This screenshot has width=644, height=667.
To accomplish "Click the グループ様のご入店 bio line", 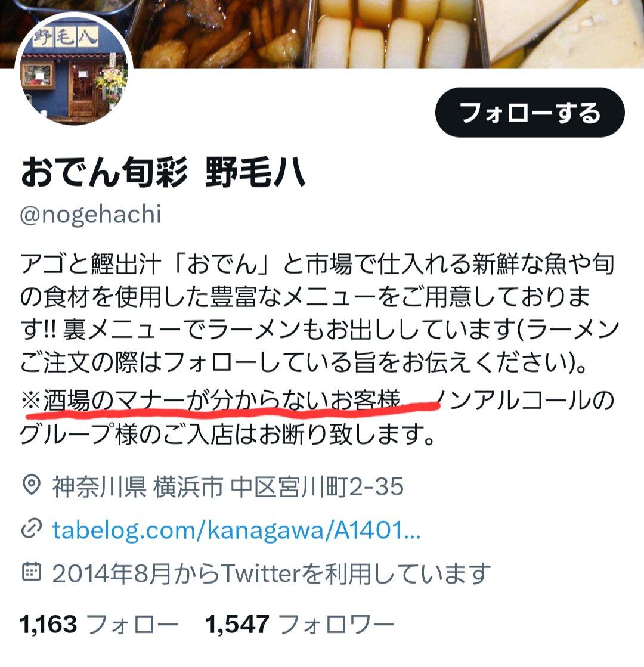I will [227, 434].
